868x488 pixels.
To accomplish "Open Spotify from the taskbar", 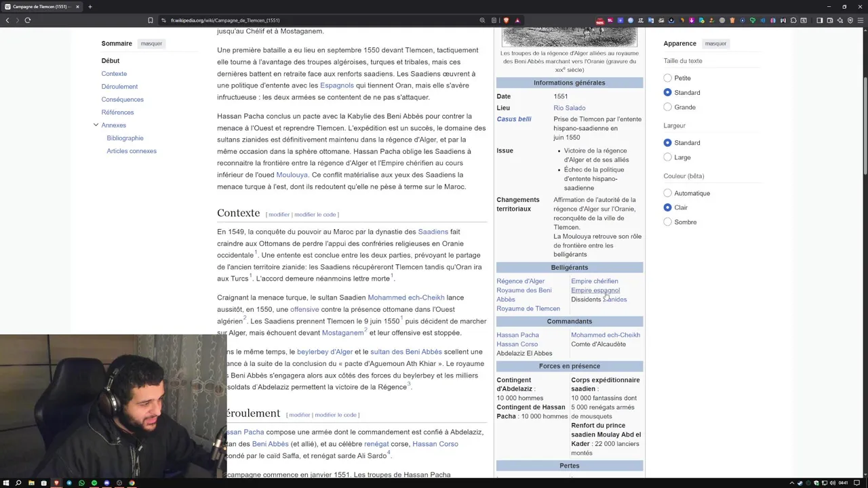I will click(94, 483).
